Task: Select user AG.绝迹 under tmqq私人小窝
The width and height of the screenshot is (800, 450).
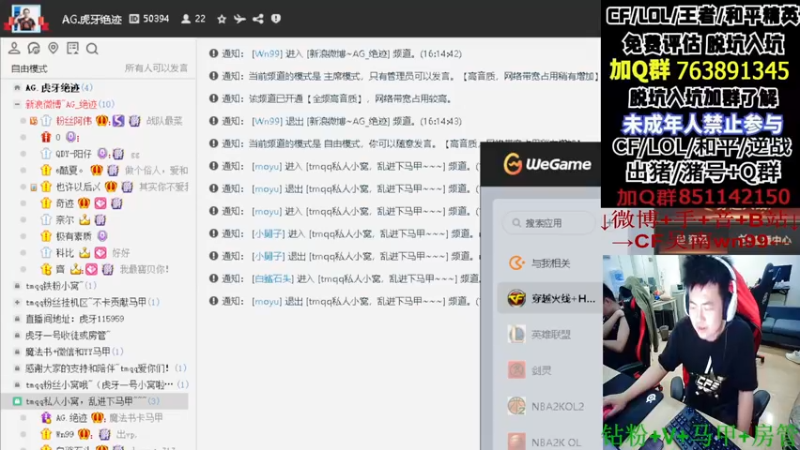Action: coord(71,418)
